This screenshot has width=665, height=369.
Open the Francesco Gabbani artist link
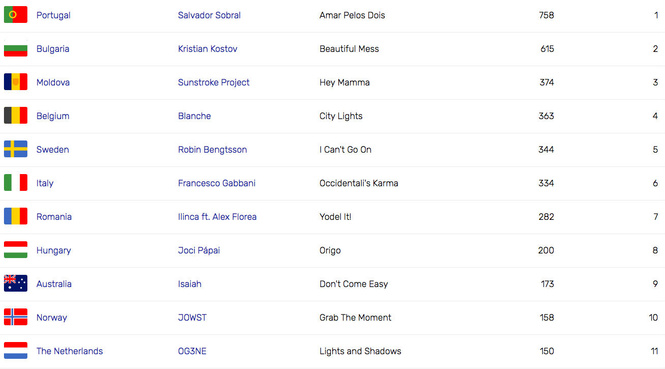(216, 183)
